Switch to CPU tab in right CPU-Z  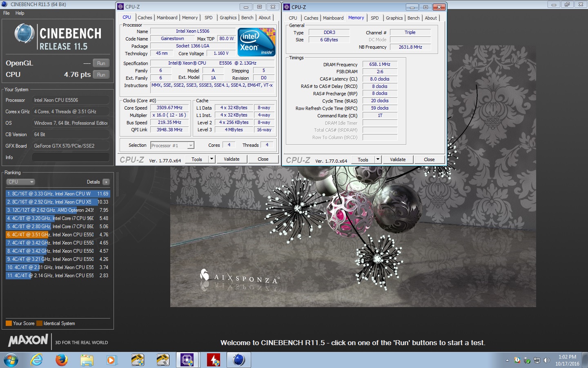[x=293, y=18]
